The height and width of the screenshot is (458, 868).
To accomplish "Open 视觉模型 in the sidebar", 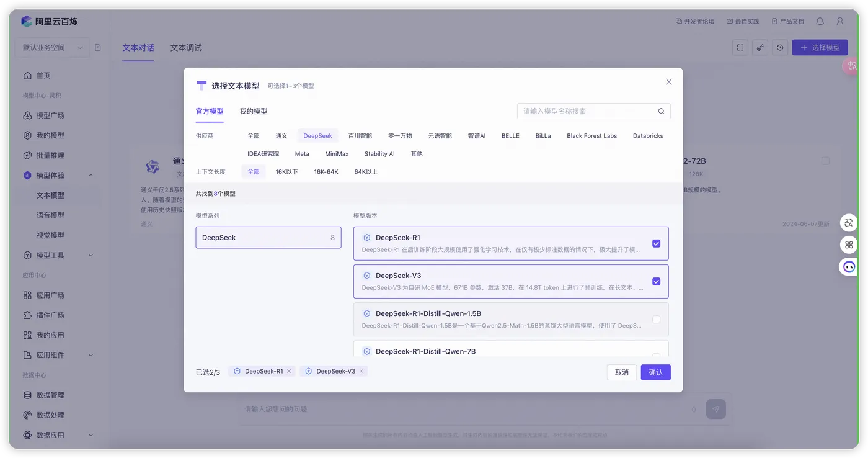I will tap(51, 235).
